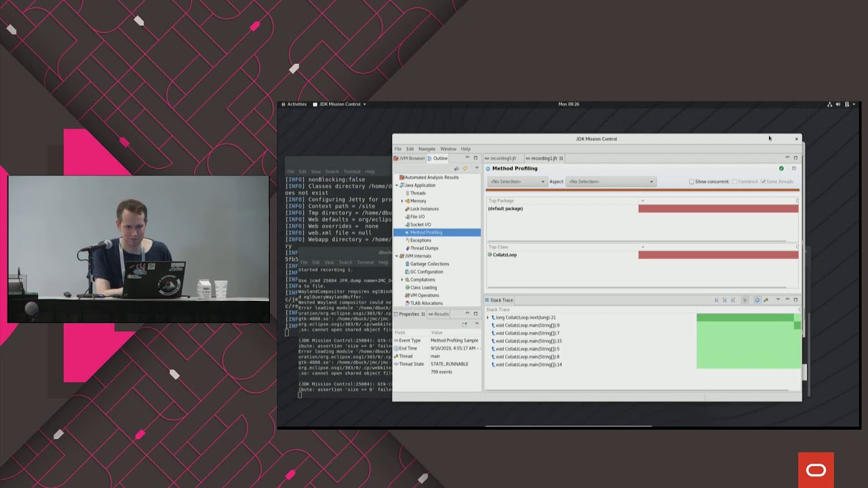Open the Exceptions page
Image resolution: width=868 pixels, height=488 pixels.
pyautogui.click(x=418, y=240)
